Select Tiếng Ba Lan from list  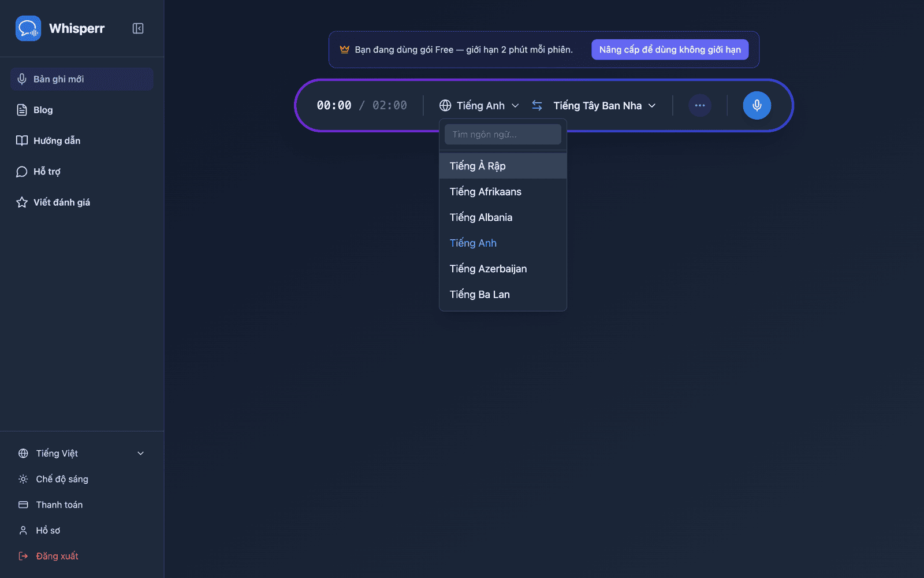[503, 295]
